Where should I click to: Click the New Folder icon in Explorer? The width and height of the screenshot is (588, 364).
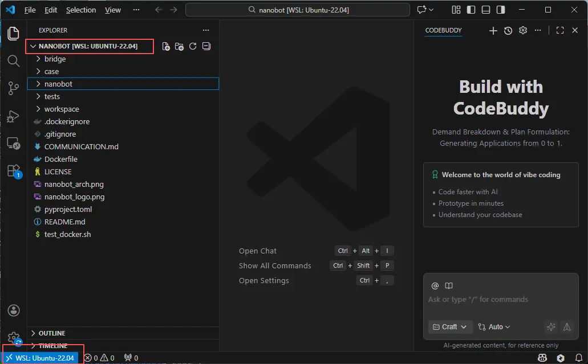(x=179, y=46)
